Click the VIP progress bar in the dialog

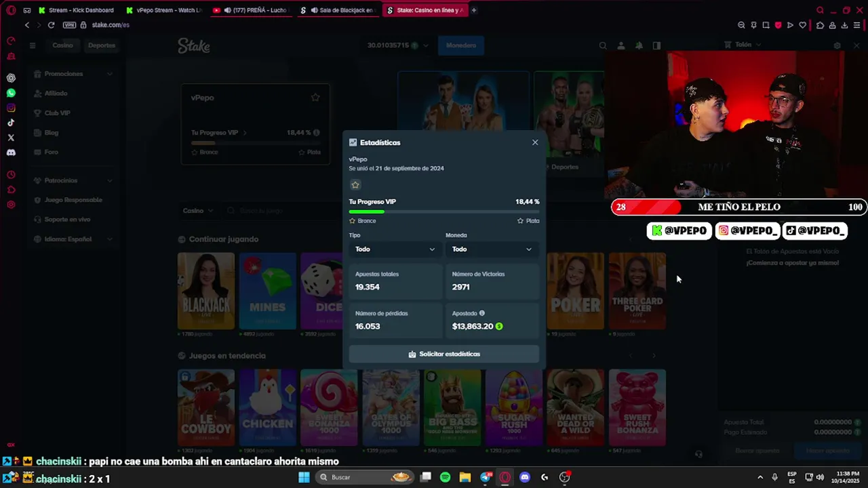444,211
